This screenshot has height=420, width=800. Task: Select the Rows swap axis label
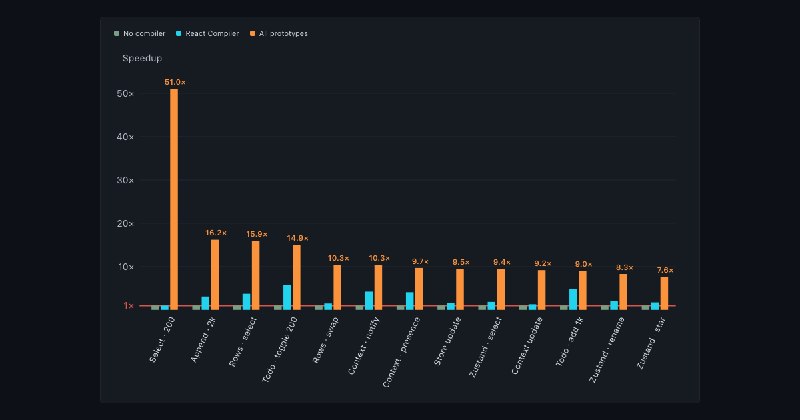click(x=326, y=340)
